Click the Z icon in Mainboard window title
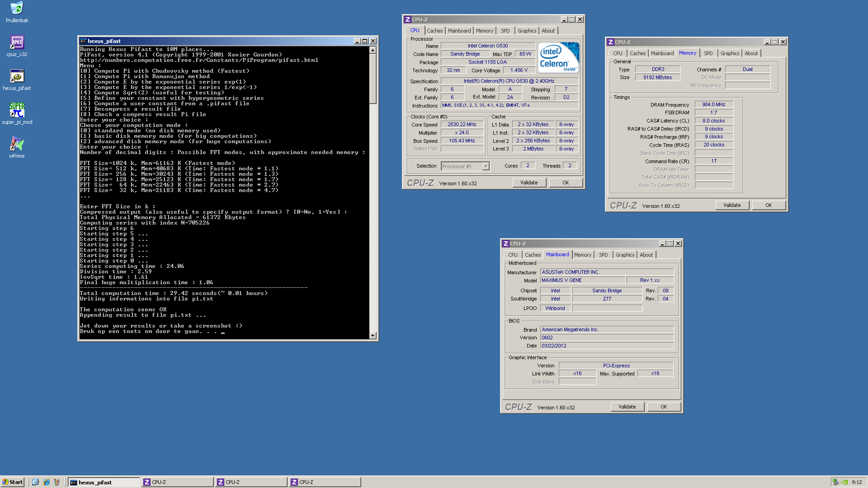Image resolution: width=868 pixels, height=488 pixels. (x=505, y=244)
